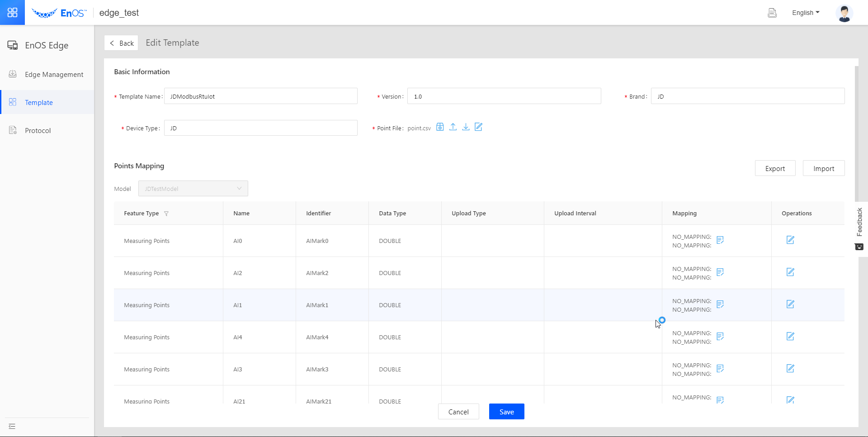Go to Edge Management in sidebar
The width and height of the screenshot is (868, 437).
tap(54, 75)
